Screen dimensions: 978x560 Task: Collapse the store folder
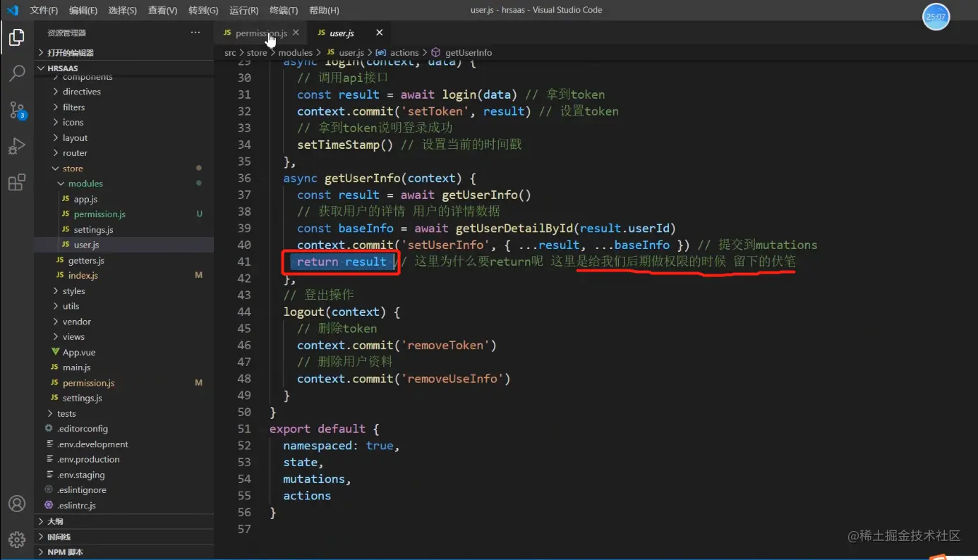124,169
